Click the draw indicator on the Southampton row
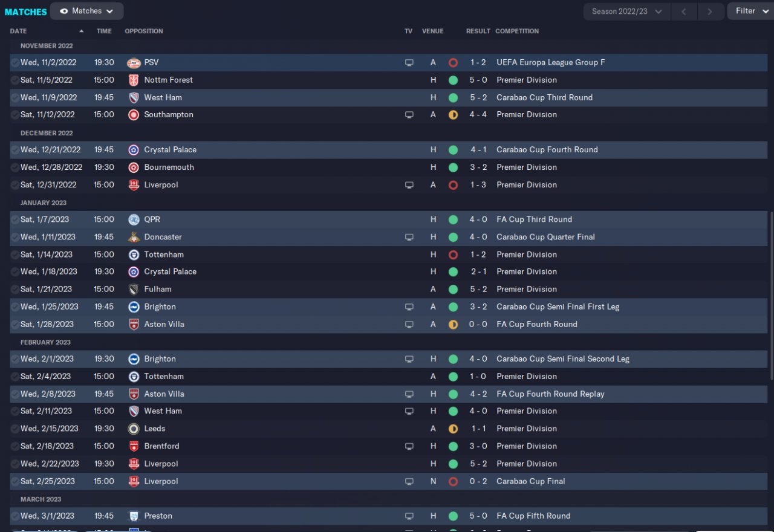 pyautogui.click(x=453, y=115)
